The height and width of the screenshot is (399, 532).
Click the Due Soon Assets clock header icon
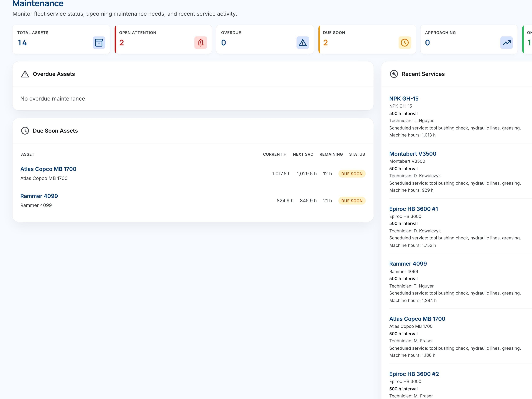point(25,131)
